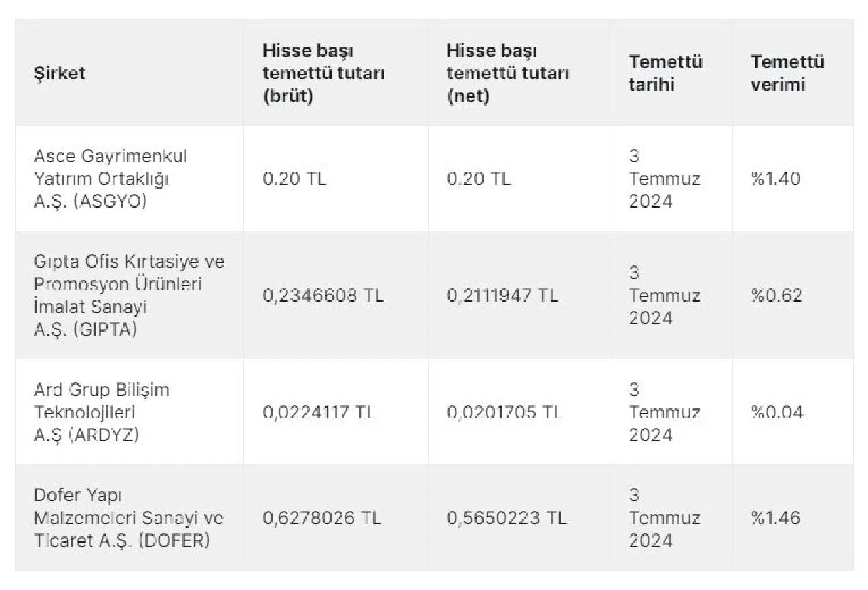Click the %1.40 dividend yield value
The width and height of the screenshot is (868, 590).
coord(775,179)
